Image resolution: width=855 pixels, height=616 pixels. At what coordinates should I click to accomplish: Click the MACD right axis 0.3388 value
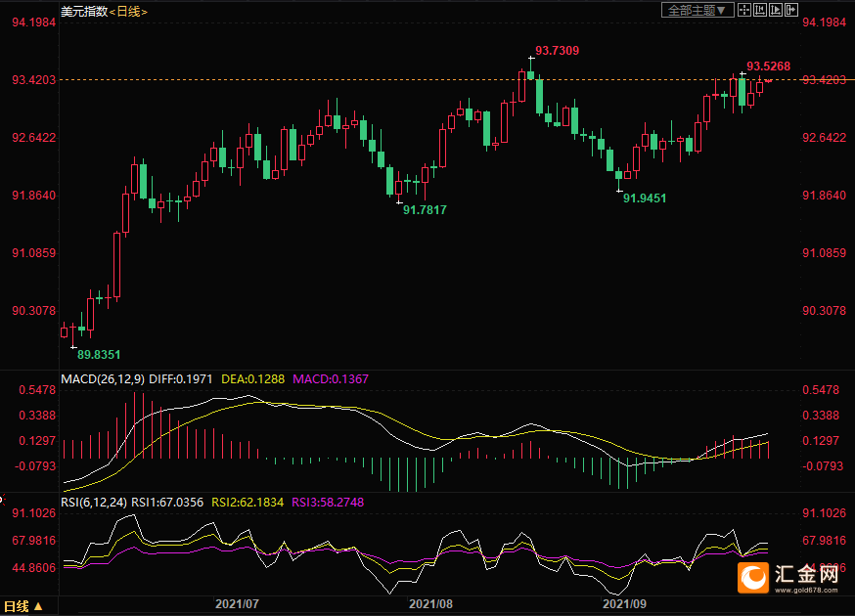[821, 416]
